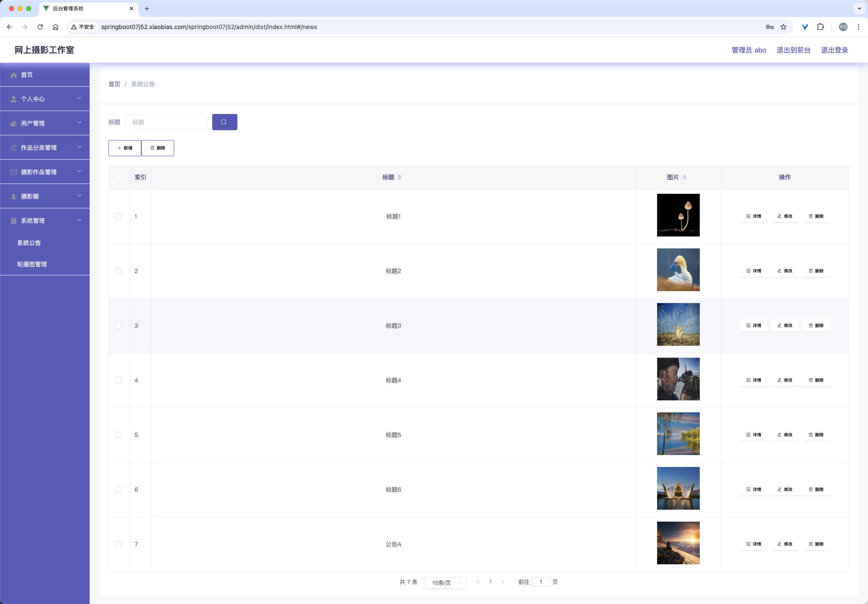The width and height of the screenshot is (868, 604).
Task: Go to the next page arrow
Action: pos(503,582)
